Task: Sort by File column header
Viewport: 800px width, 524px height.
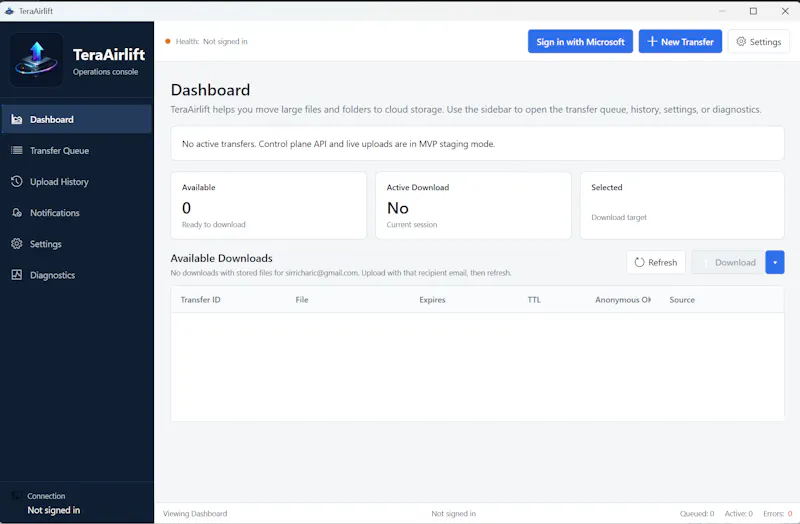Action: point(302,300)
